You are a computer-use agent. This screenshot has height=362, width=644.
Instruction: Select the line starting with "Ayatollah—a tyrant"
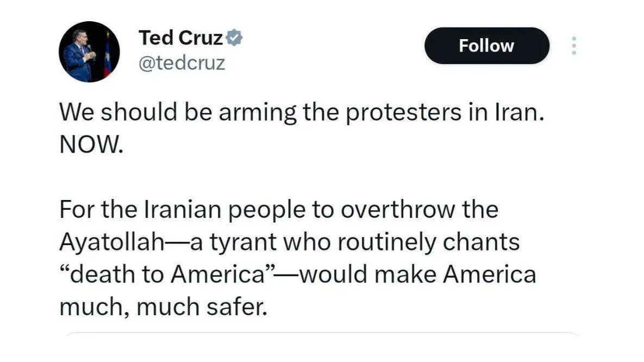pos(289,242)
